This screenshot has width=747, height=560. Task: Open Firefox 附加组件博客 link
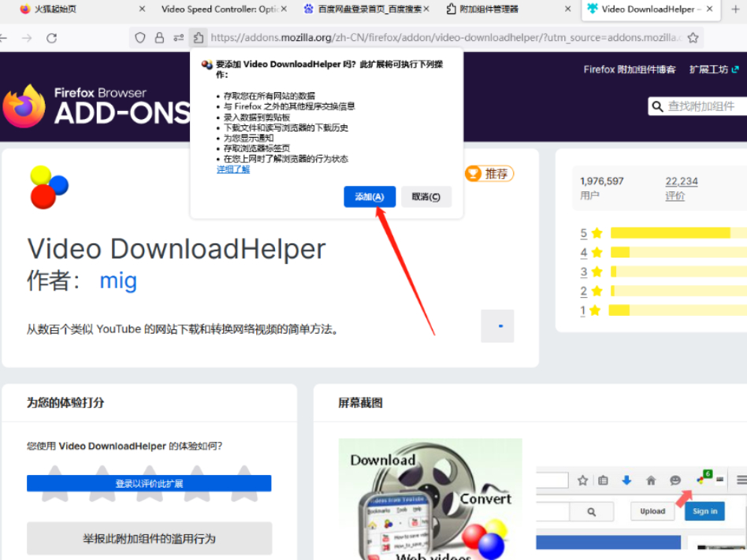tap(630, 69)
